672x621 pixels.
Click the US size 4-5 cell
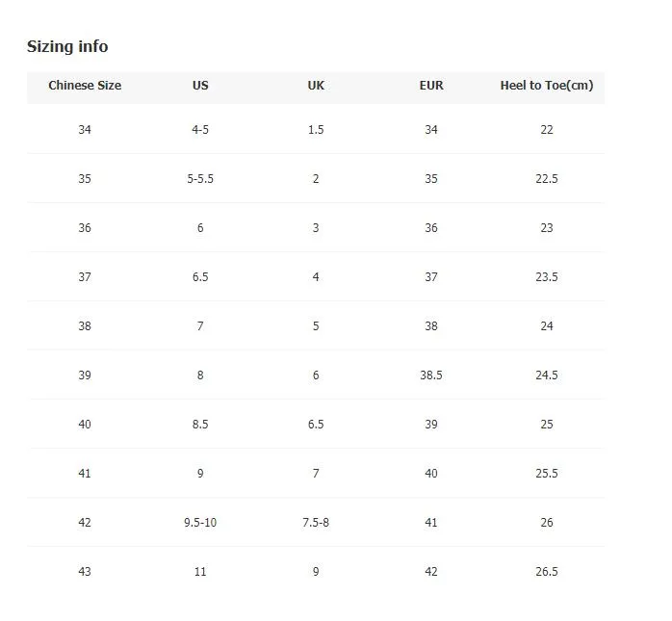click(200, 129)
